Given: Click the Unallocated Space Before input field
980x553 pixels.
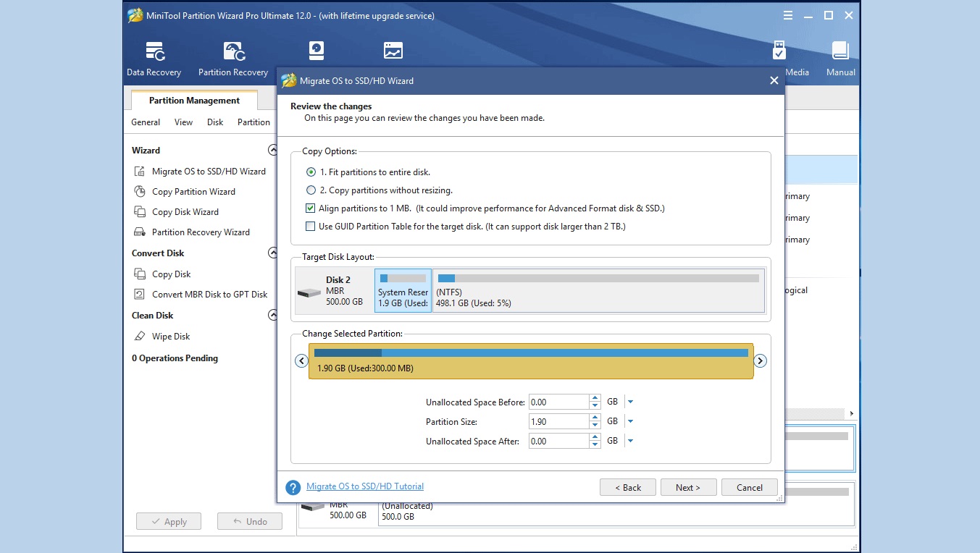Looking at the screenshot, I should click(558, 402).
